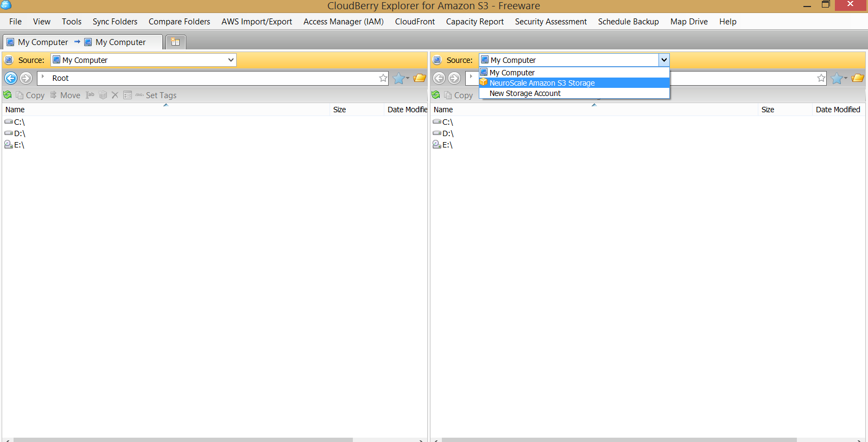Click the left pane Root address field
Screen dimensions: 868x442
tap(213, 78)
